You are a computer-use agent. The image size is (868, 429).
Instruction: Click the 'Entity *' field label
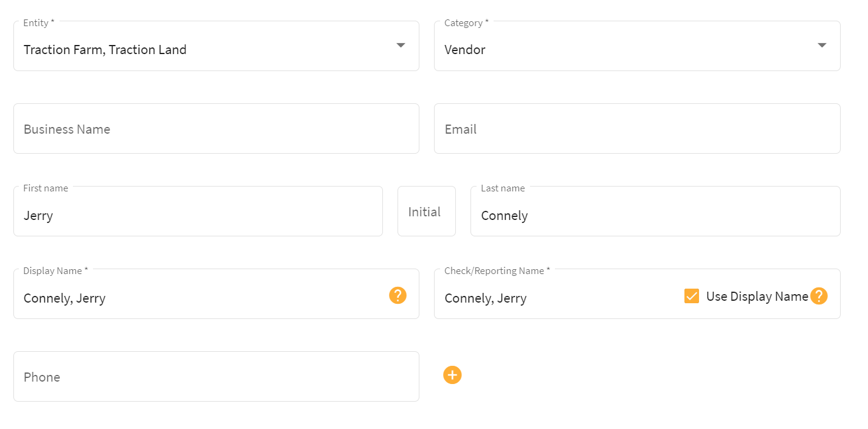click(x=39, y=23)
